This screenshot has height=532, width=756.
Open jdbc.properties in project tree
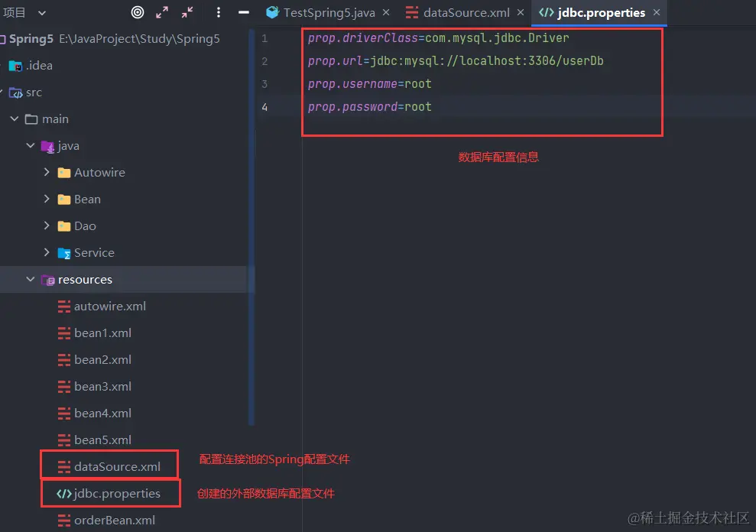click(x=117, y=494)
